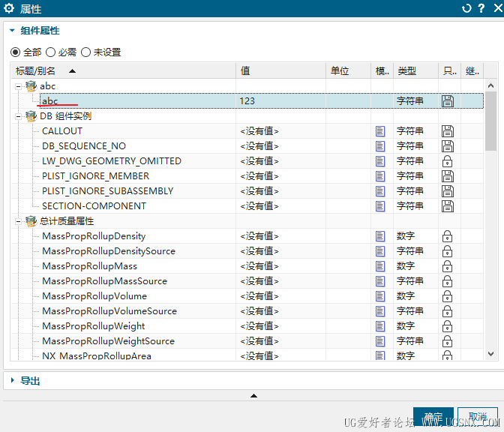Expand the 导出 section

(x=12, y=380)
